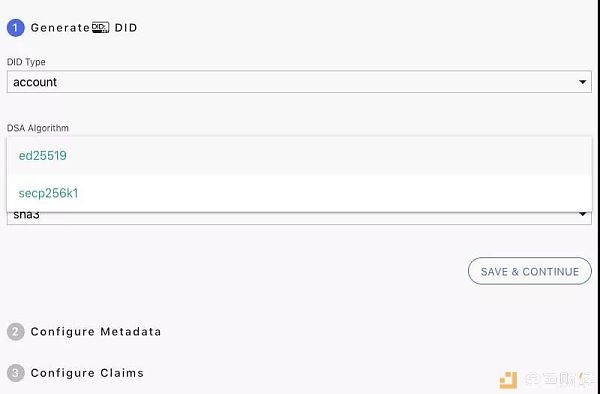Click the DID Type field label

pyautogui.click(x=26, y=62)
